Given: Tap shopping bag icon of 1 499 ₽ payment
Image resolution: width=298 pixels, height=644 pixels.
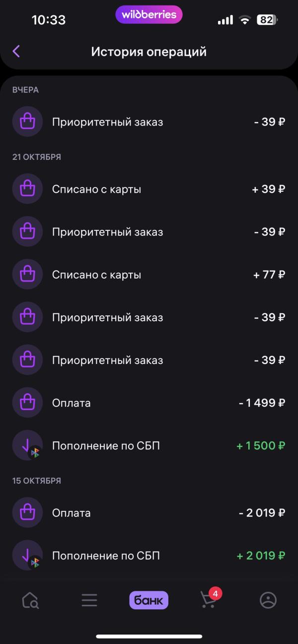Looking at the screenshot, I should pos(27,403).
